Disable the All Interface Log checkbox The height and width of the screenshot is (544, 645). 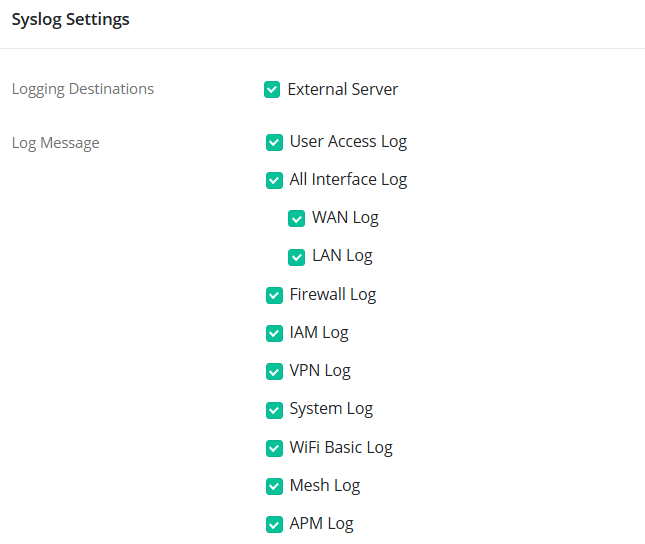click(x=274, y=180)
